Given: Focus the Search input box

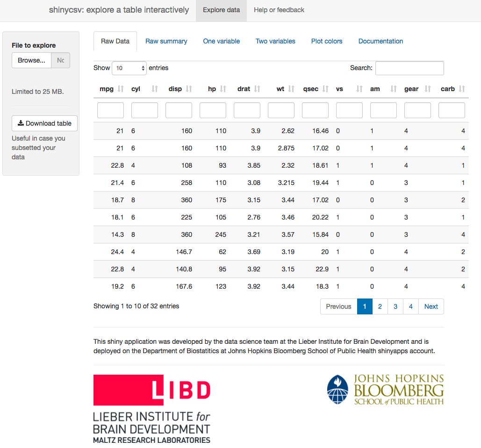Looking at the screenshot, I should [409, 68].
